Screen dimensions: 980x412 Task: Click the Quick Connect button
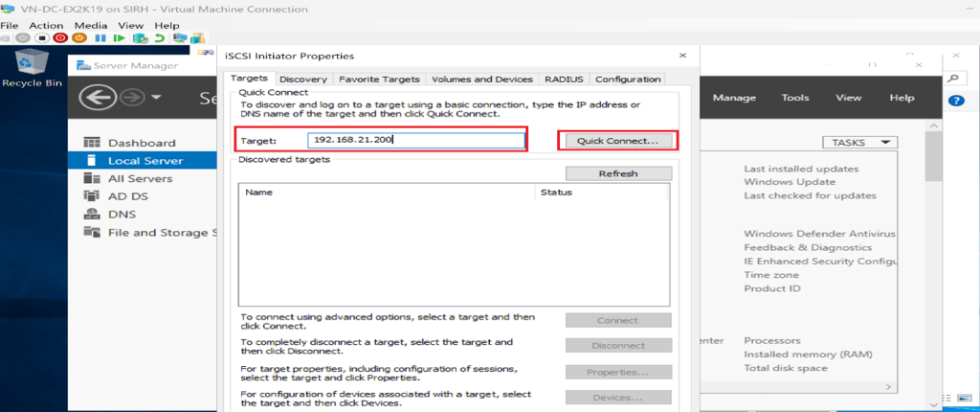tap(617, 141)
